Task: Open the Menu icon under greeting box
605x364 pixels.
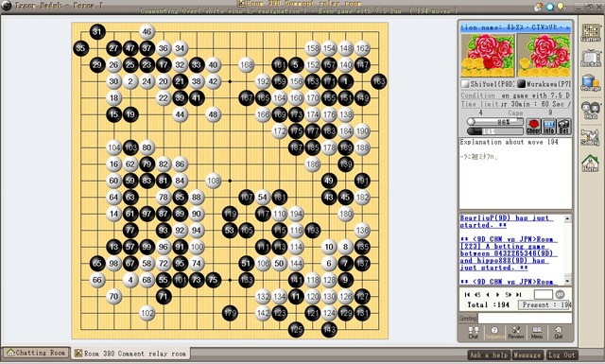Action: click(537, 333)
